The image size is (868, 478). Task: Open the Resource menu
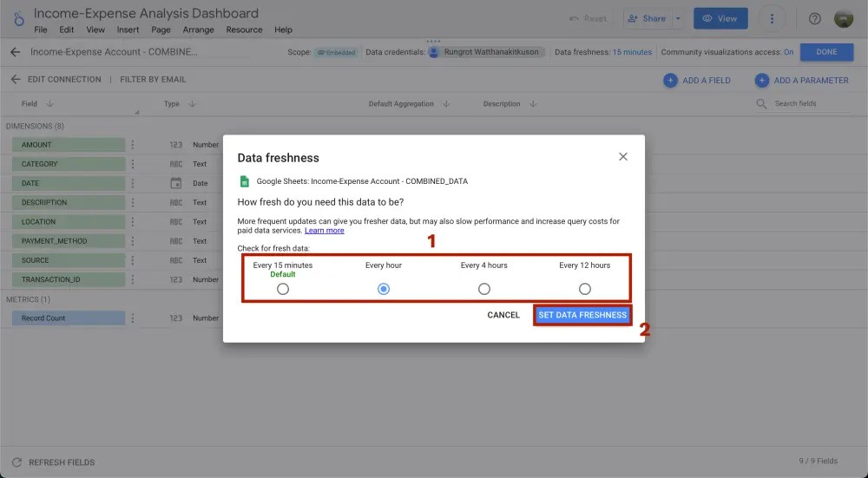(x=244, y=29)
